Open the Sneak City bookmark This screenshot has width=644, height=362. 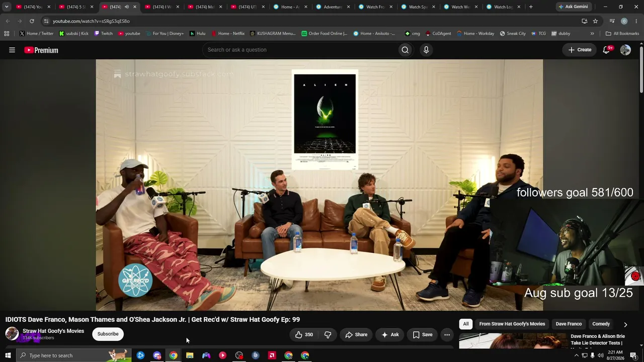pos(513,34)
